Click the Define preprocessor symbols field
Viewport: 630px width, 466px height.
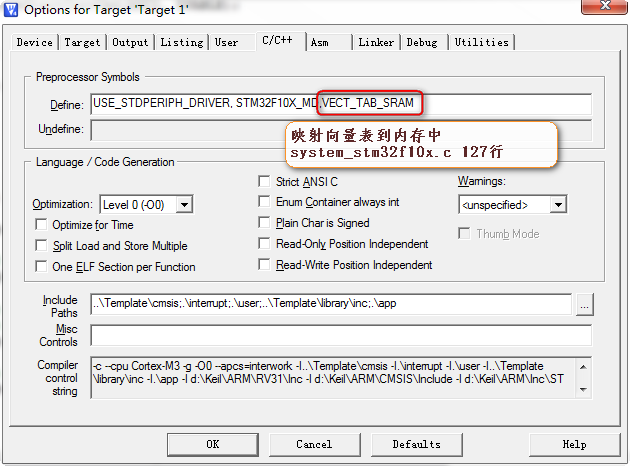pyautogui.click(x=341, y=104)
